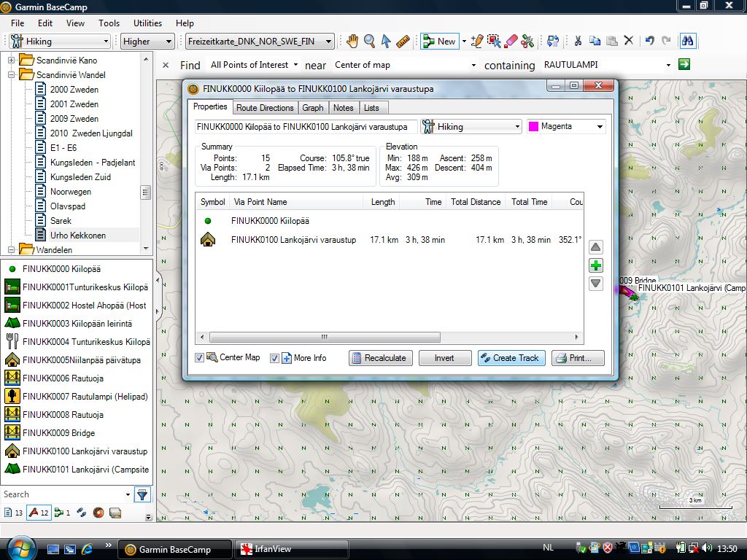Uncheck the More Info checkbox
Viewport: 747px width, 560px height.
[275, 358]
